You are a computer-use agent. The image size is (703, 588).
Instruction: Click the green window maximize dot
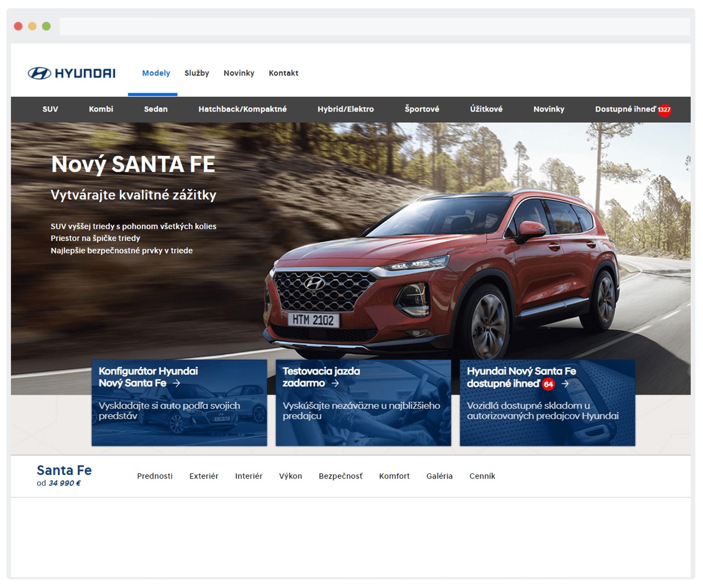tap(46, 26)
